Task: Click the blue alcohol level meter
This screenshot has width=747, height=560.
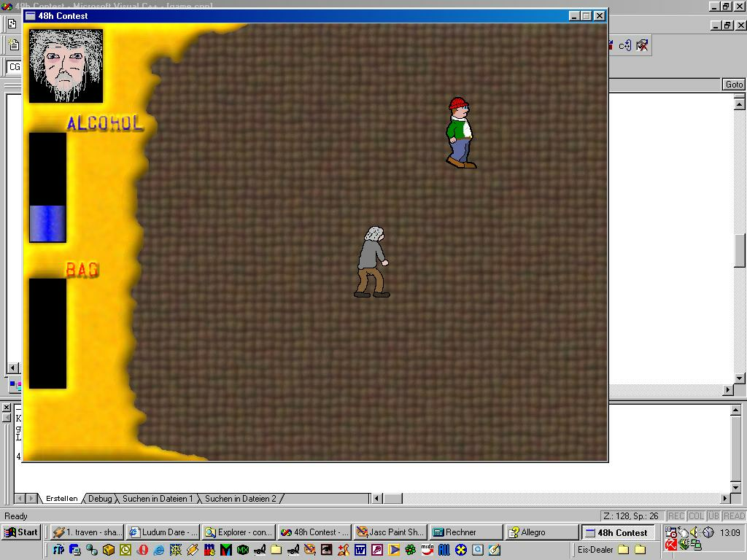Action: [x=47, y=223]
